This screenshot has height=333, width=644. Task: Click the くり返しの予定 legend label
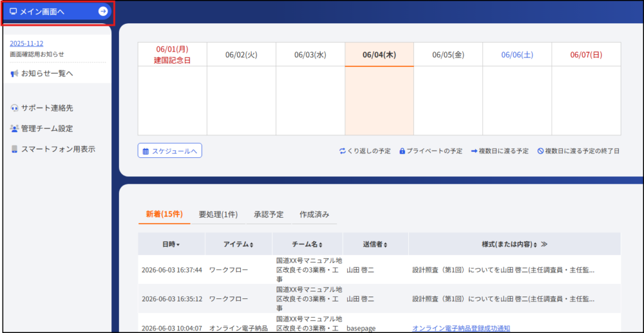[369, 151]
